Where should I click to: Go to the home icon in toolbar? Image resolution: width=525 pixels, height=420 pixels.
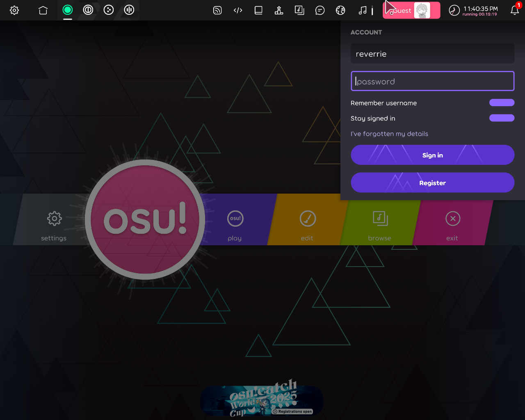click(43, 10)
